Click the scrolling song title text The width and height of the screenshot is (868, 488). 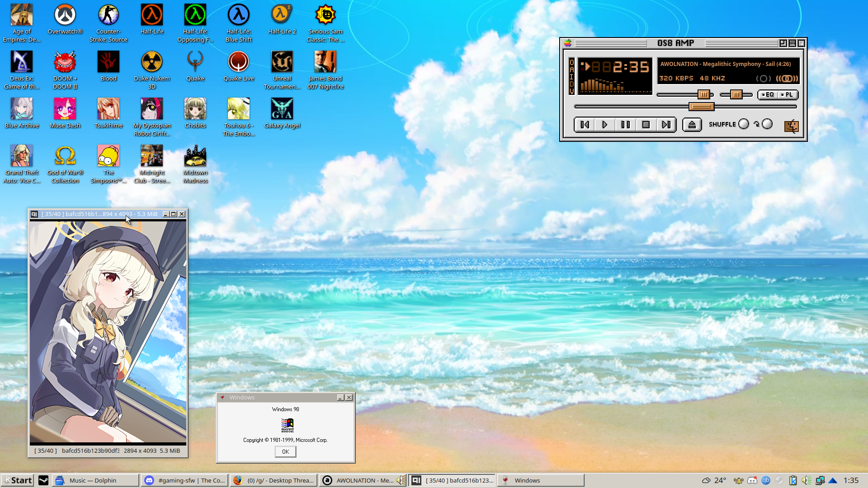tap(725, 64)
